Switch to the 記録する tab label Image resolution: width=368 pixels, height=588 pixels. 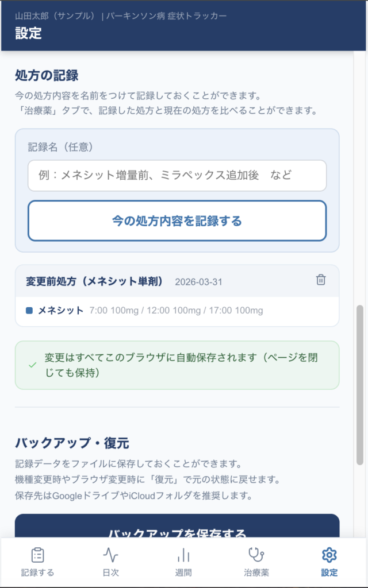[37, 572]
